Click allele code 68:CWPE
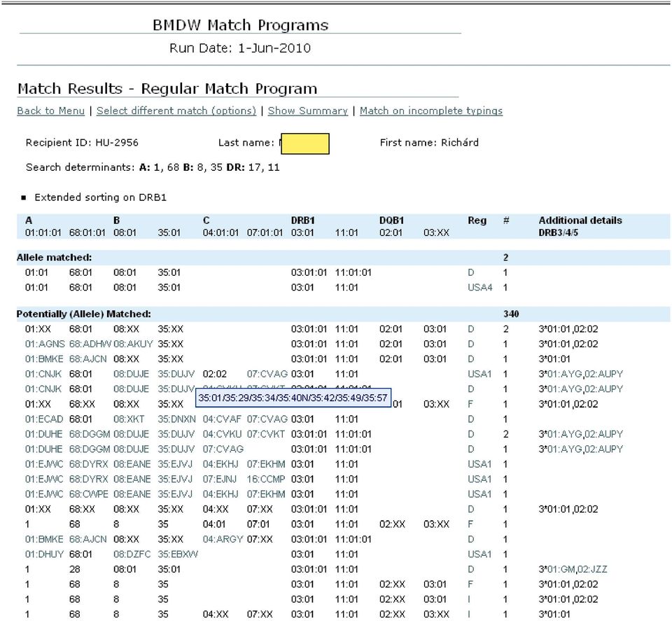The height and width of the screenshot is (621, 672). click(88, 494)
